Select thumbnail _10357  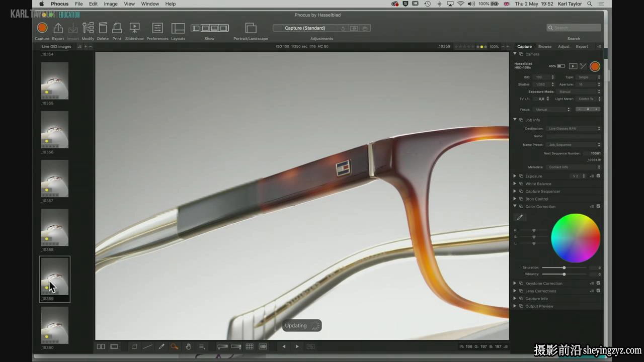click(54, 178)
